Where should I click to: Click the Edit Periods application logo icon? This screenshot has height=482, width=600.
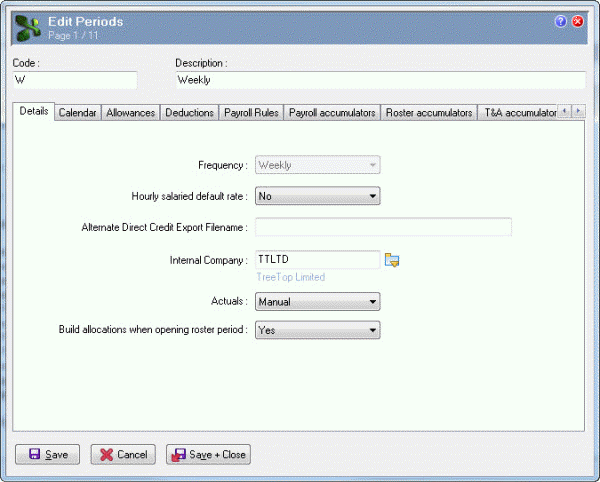point(28,29)
